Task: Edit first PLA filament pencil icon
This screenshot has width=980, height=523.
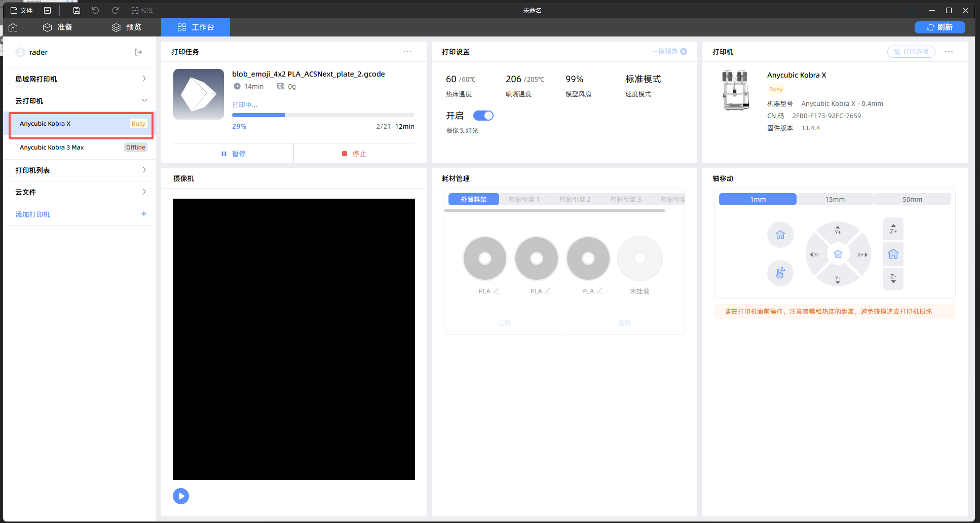Action: coord(496,291)
